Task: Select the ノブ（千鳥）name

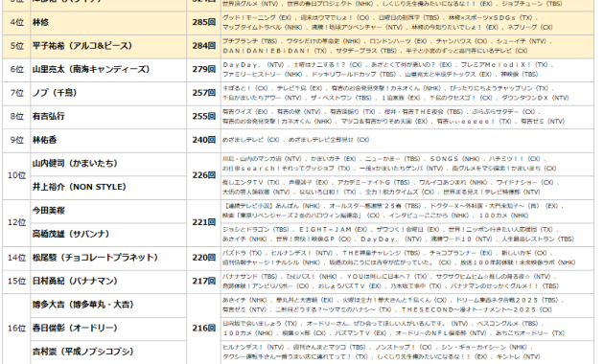Action: [x=55, y=93]
